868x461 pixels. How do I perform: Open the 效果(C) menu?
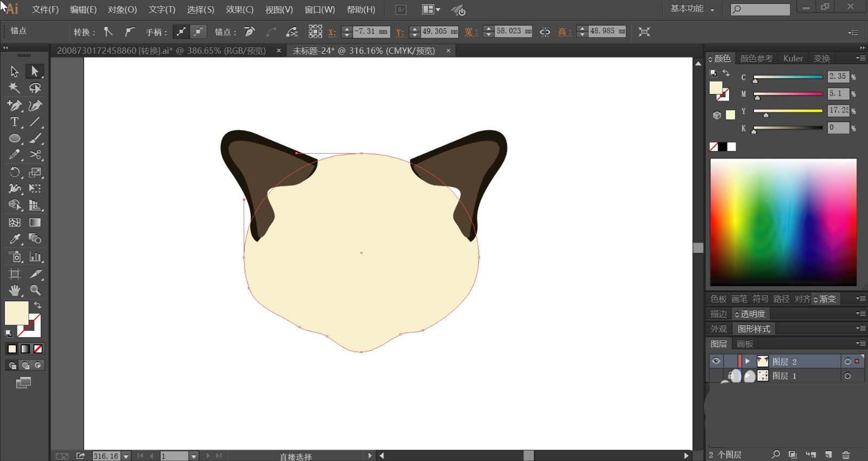point(239,10)
